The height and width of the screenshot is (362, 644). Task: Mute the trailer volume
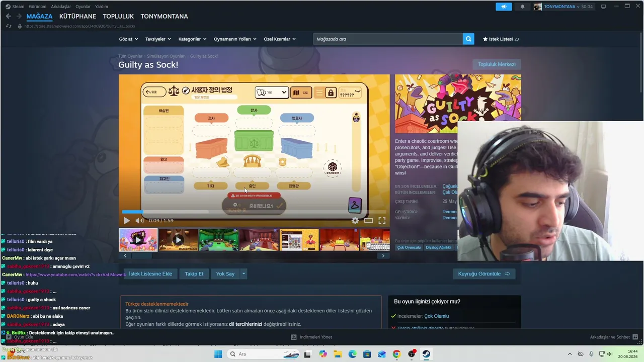pyautogui.click(x=139, y=220)
